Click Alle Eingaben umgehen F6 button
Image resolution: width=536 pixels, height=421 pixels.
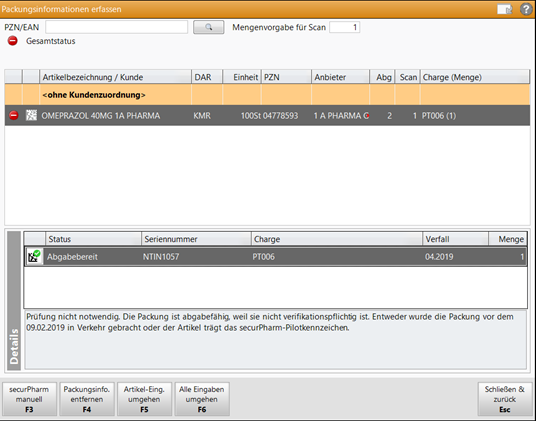(x=202, y=399)
